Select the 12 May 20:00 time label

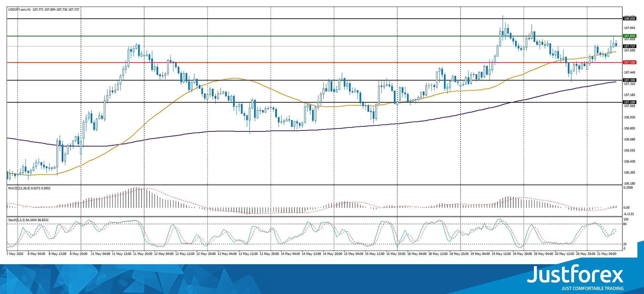pos(207,254)
